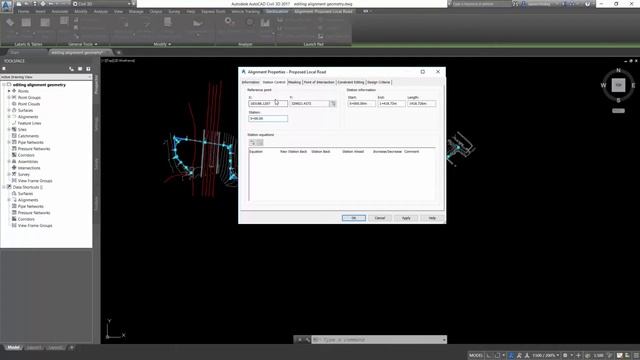The height and width of the screenshot is (360, 640).
Task: Select Pressure Networks under drawing tree
Action: pos(33,149)
